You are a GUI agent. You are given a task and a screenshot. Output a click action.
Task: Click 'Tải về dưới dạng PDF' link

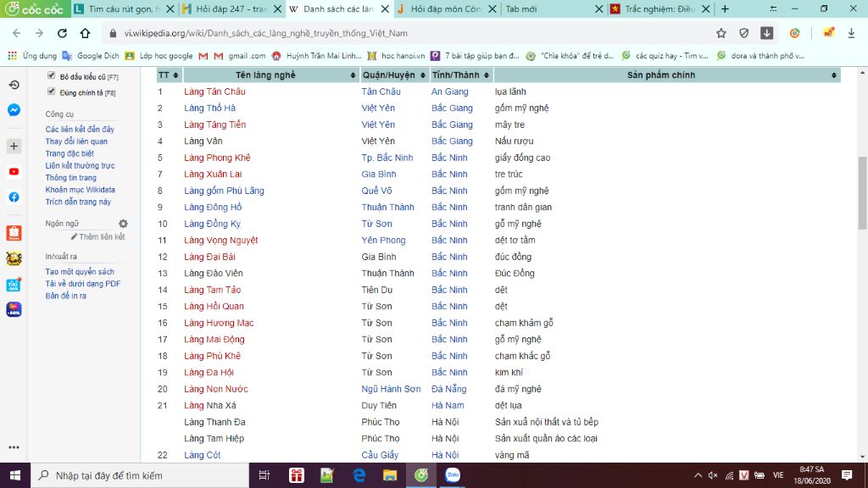(x=82, y=284)
